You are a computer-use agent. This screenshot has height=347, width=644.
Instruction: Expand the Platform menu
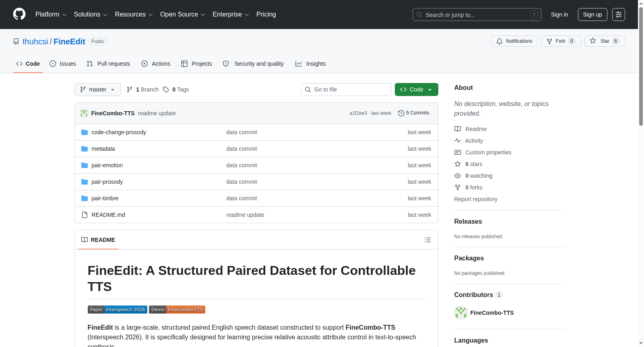coord(51,15)
